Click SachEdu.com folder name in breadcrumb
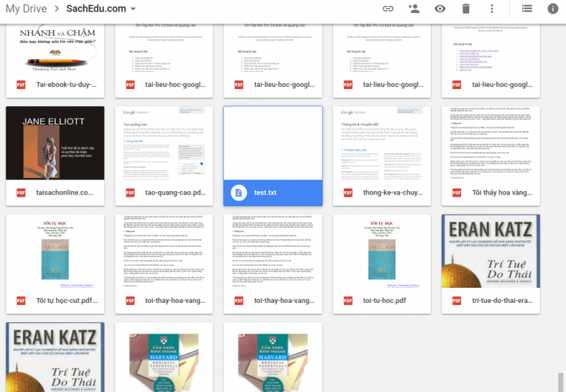Screen dimensions: 566x392 tap(96, 9)
